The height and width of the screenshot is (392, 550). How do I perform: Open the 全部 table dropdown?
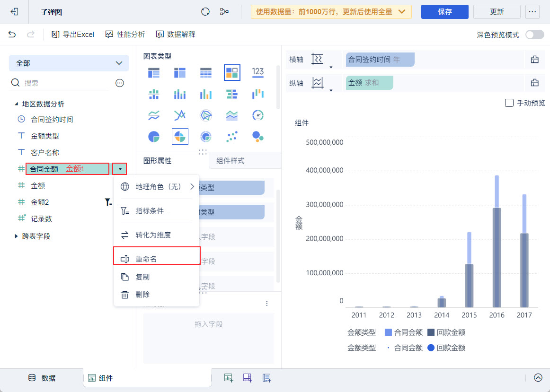point(69,63)
